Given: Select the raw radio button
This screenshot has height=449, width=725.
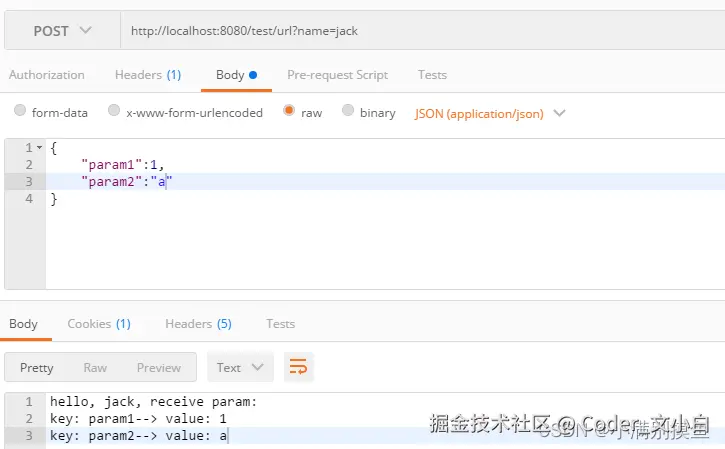Looking at the screenshot, I should [289, 110].
